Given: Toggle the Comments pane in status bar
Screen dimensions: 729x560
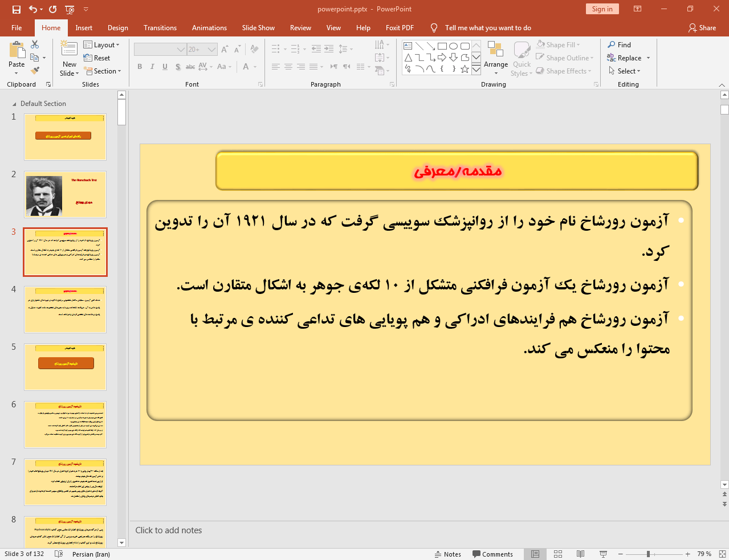Looking at the screenshot, I should coord(492,554).
